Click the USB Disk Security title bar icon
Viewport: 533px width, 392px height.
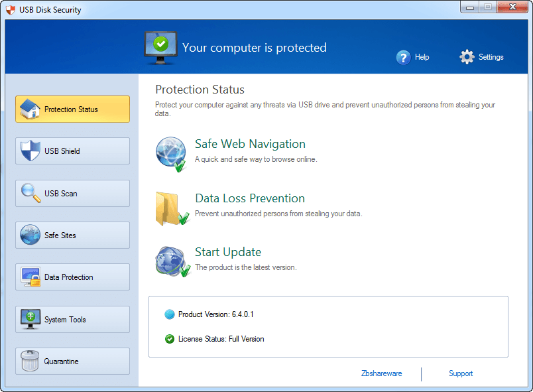coord(11,10)
